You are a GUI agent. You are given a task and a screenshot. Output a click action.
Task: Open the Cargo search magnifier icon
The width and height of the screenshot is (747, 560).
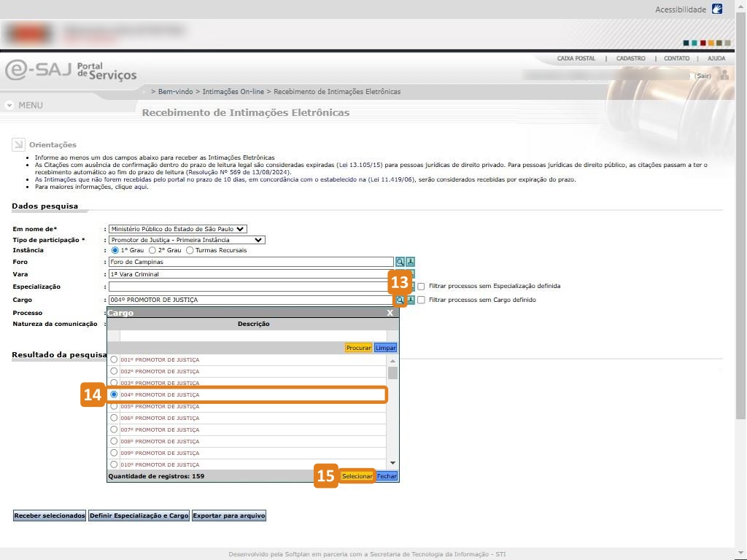tap(400, 300)
